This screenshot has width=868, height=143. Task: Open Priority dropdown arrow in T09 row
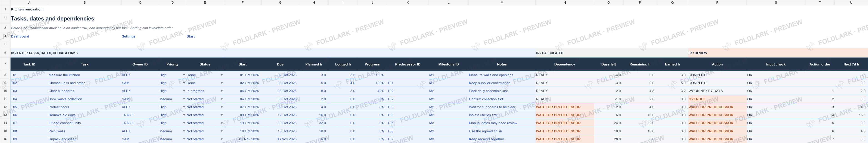[x=184, y=139]
